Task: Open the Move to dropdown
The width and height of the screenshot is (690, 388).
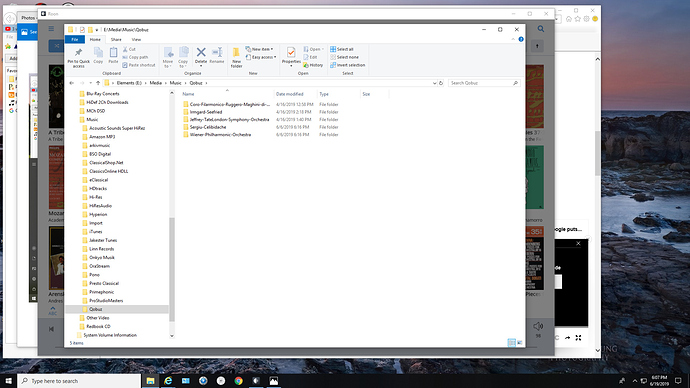Action: pyautogui.click(x=168, y=57)
